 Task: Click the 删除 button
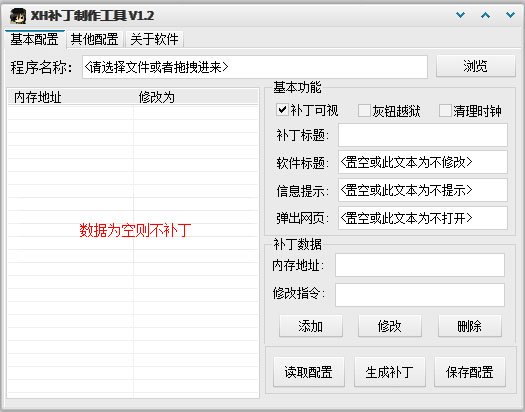(x=470, y=326)
